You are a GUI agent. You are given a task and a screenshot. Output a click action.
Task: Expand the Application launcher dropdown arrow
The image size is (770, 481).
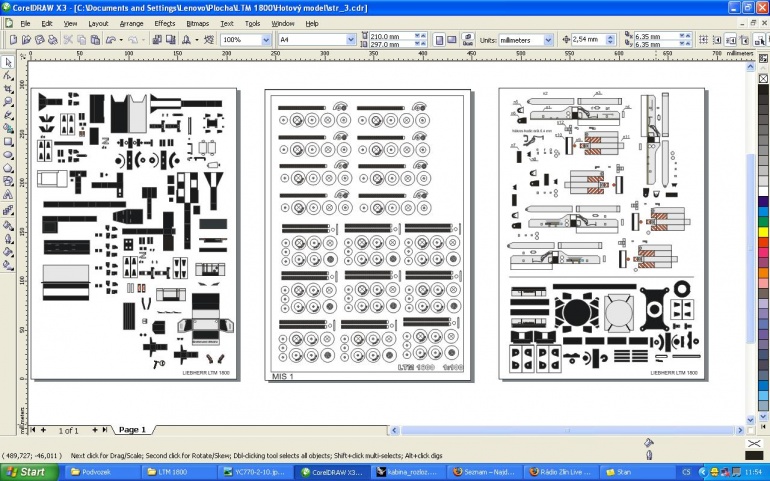[x=197, y=40]
